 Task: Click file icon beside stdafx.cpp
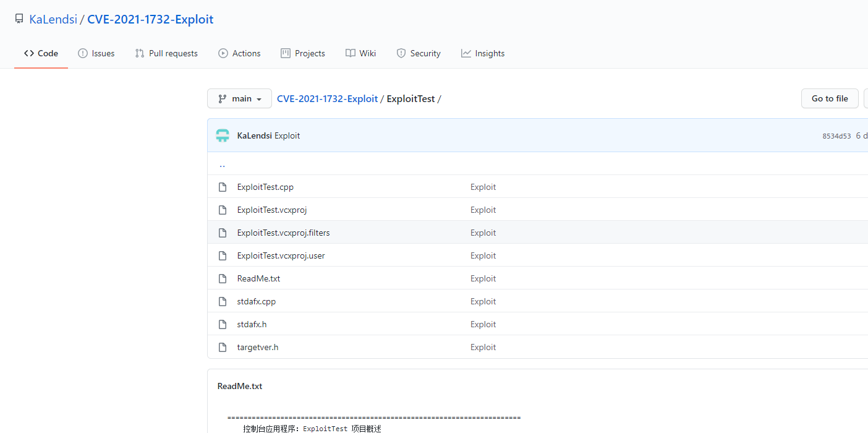pos(223,301)
